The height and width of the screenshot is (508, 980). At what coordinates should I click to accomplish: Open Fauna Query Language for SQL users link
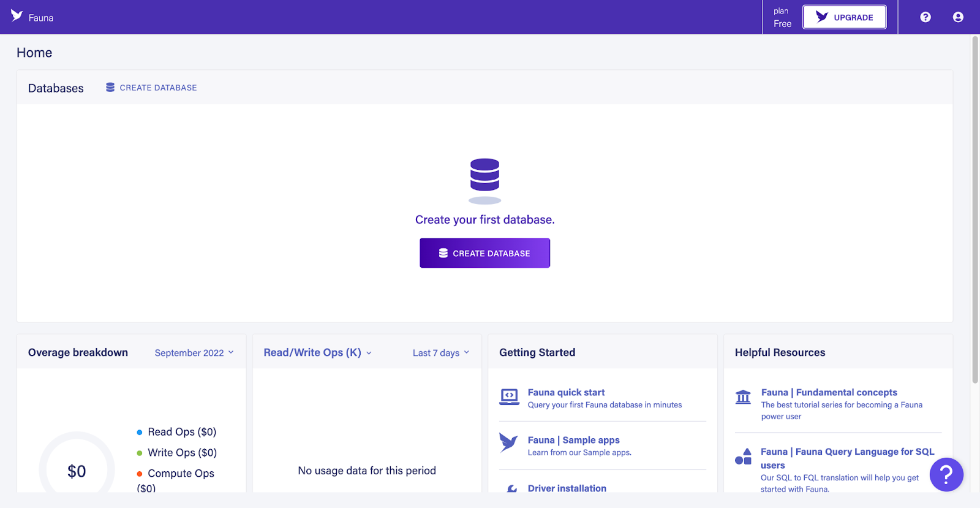coord(848,458)
